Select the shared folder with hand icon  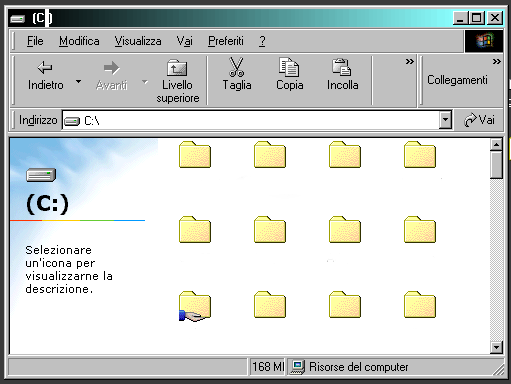(195, 306)
